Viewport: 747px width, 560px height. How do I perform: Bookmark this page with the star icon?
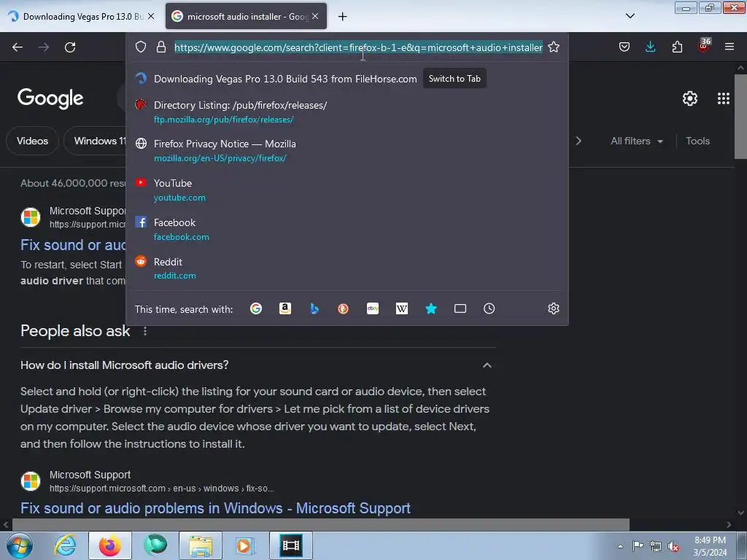(x=554, y=47)
